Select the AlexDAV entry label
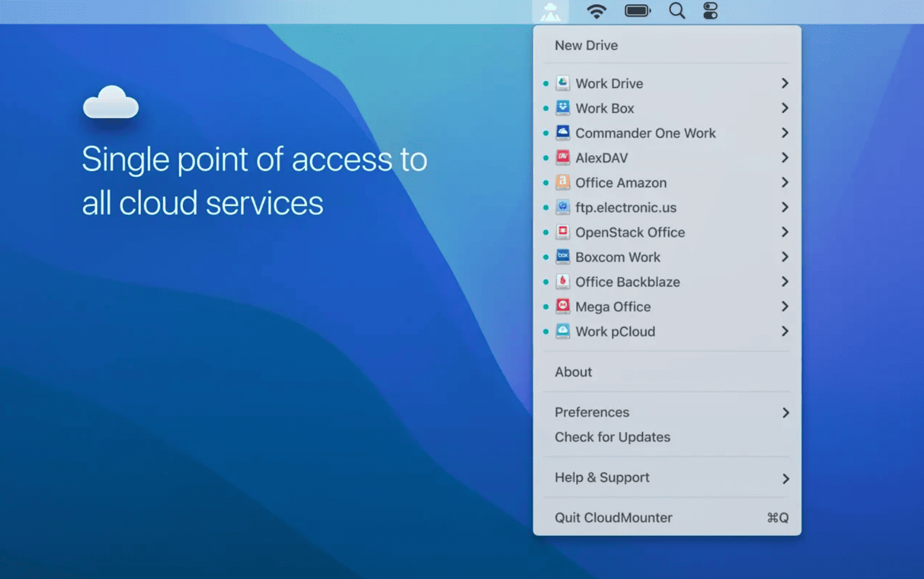 602,158
